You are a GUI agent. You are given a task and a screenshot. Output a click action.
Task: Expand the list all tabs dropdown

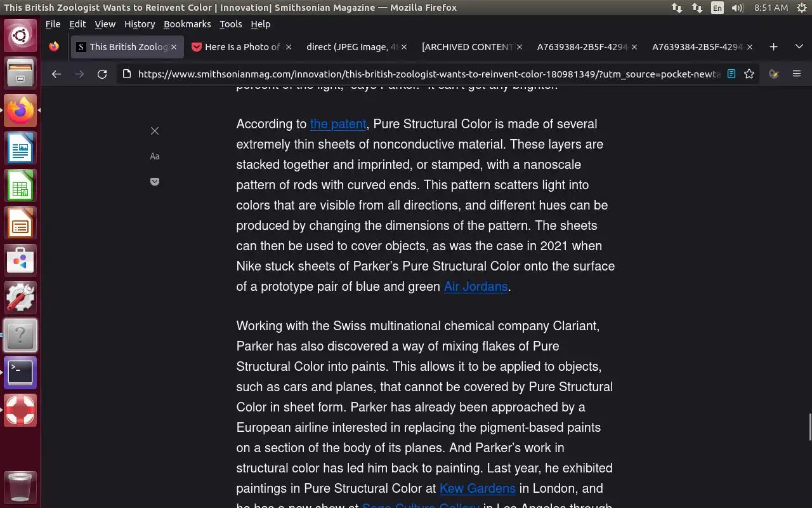[x=799, y=46]
